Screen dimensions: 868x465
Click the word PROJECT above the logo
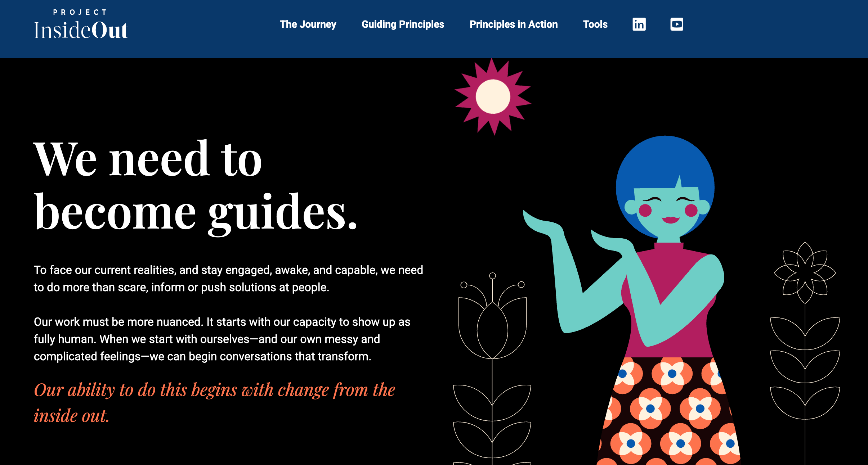(80, 12)
